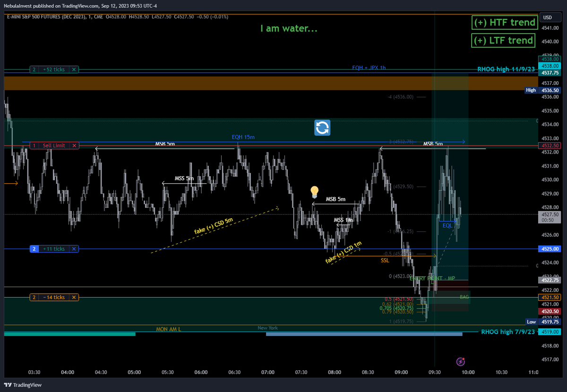Click the 06:30 time axis label
567x392 pixels.
coord(234,372)
